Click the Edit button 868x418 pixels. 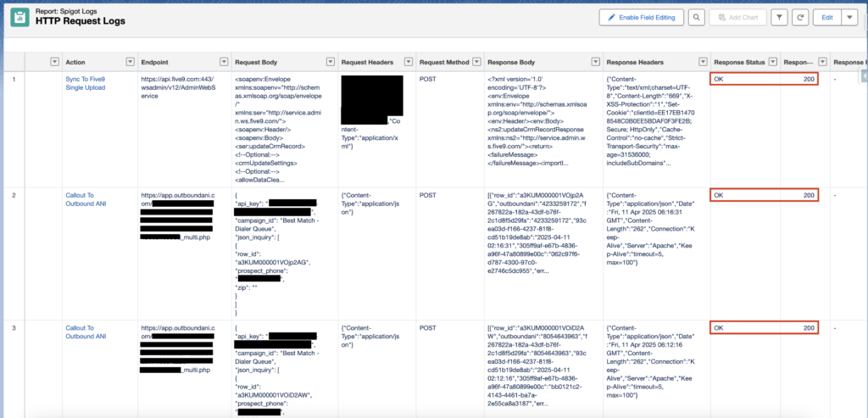827,18
